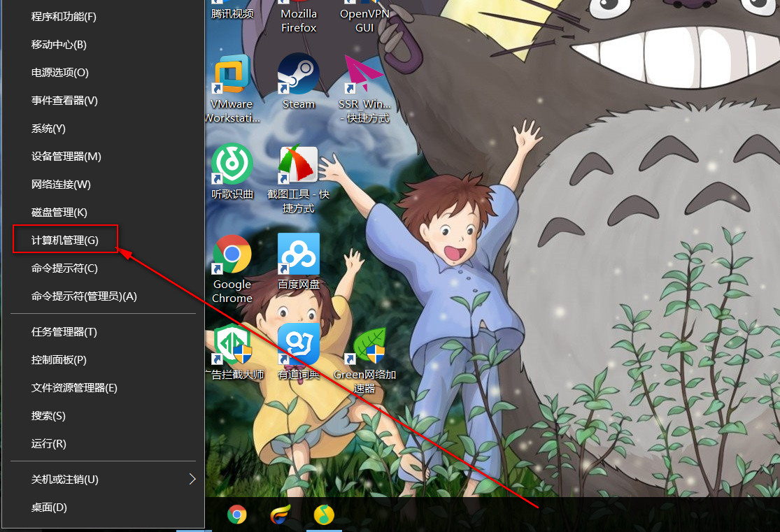Select the Mozilla Firefox desktop shortcut label

[299, 21]
